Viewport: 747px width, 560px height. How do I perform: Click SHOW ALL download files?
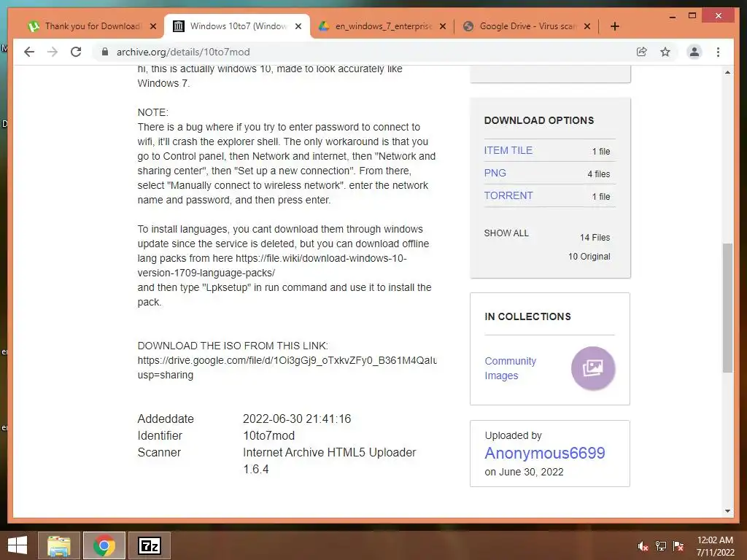coord(506,233)
